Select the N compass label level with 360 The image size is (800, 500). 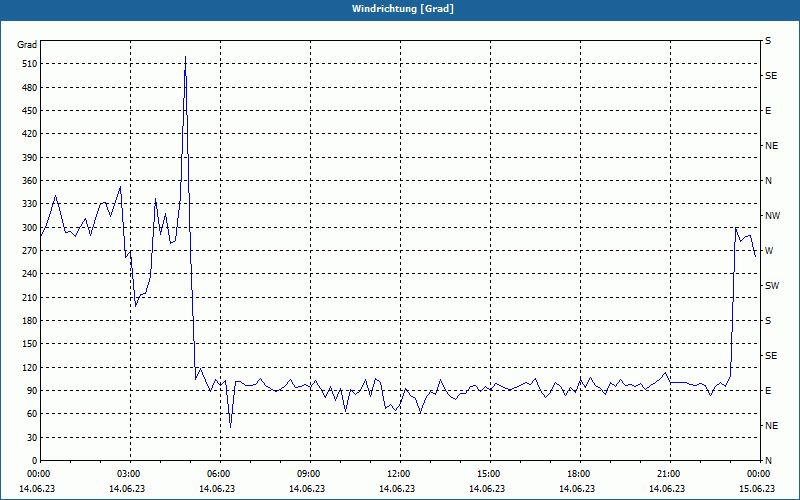768,181
